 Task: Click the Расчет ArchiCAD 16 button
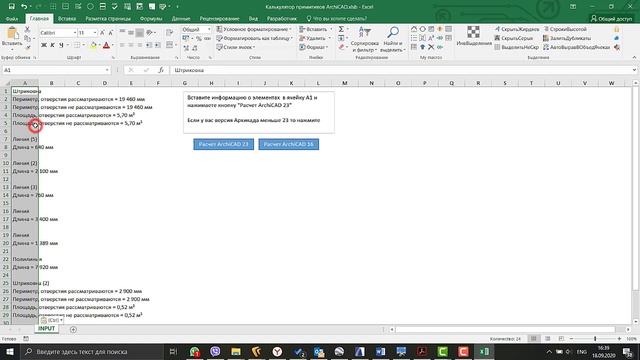[289, 144]
